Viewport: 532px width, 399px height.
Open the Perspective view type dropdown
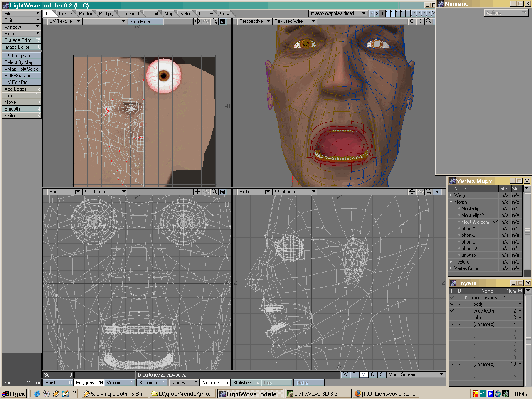click(x=255, y=21)
